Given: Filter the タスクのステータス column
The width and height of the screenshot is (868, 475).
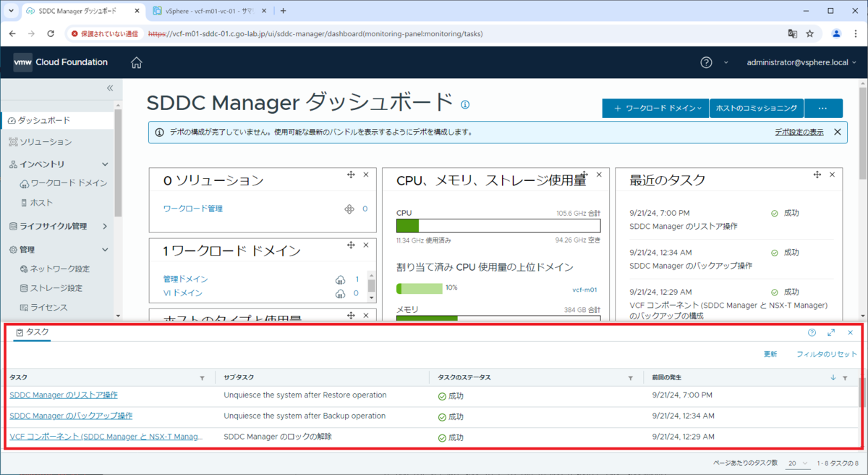Looking at the screenshot, I should 631,378.
